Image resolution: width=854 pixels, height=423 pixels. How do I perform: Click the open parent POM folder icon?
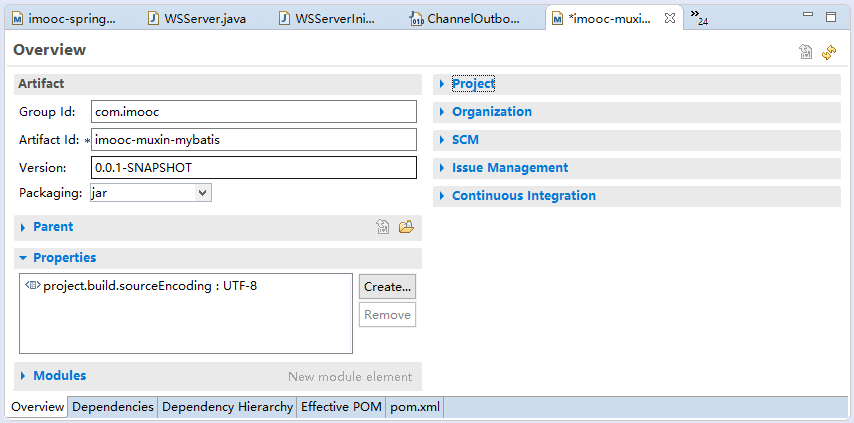[x=406, y=227]
